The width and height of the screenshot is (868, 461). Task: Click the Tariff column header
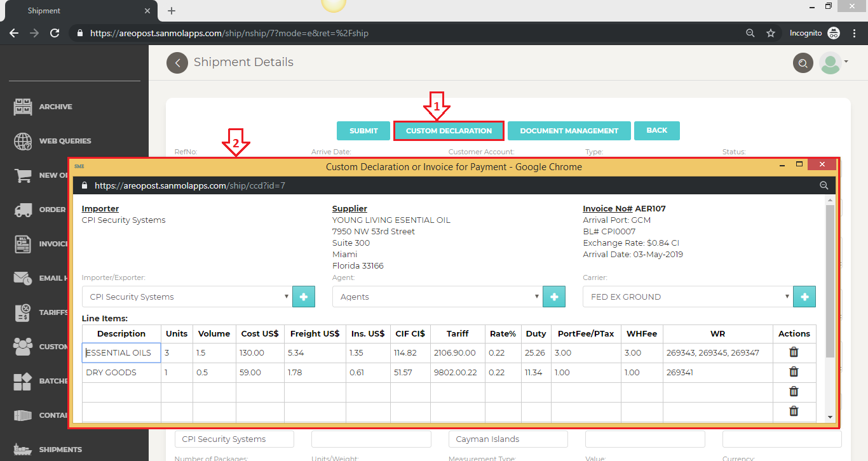458,333
